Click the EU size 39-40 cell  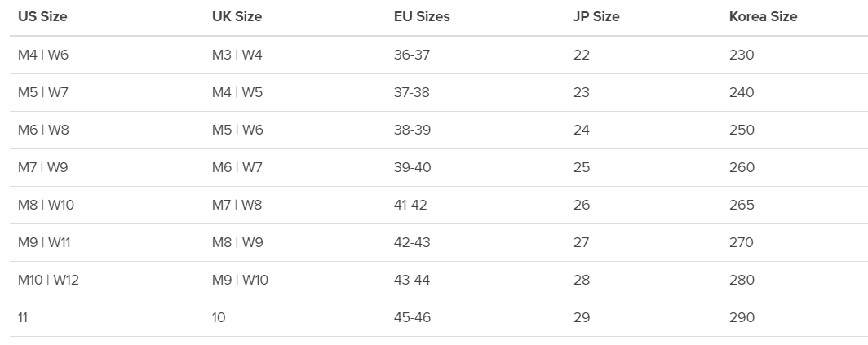(413, 168)
